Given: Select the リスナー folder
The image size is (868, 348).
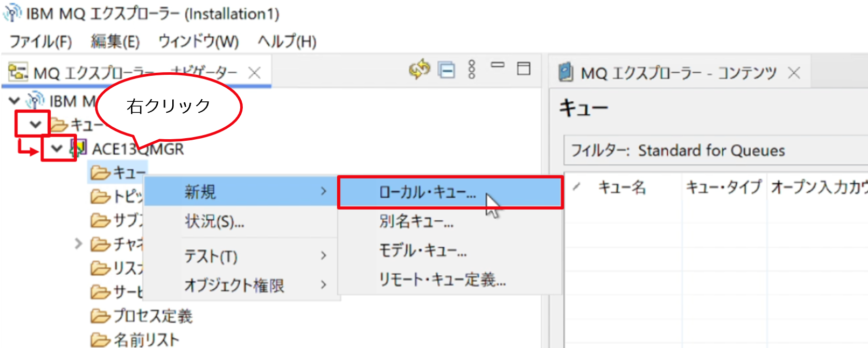Looking at the screenshot, I should (x=117, y=268).
